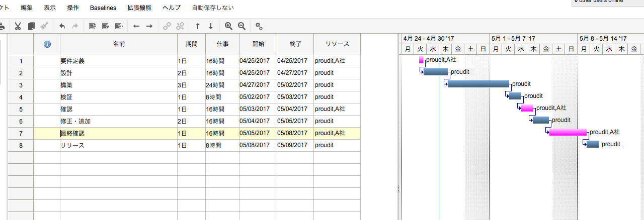644x220 pixels.
Task: Open the 拡張機能 menu
Action: point(139,8)
